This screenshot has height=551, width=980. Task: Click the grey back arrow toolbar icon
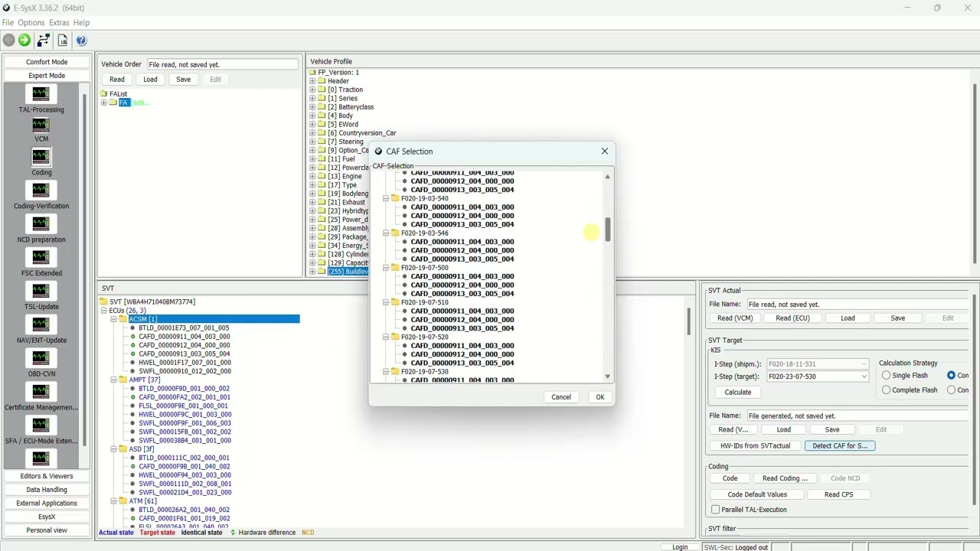coord(8,41)
